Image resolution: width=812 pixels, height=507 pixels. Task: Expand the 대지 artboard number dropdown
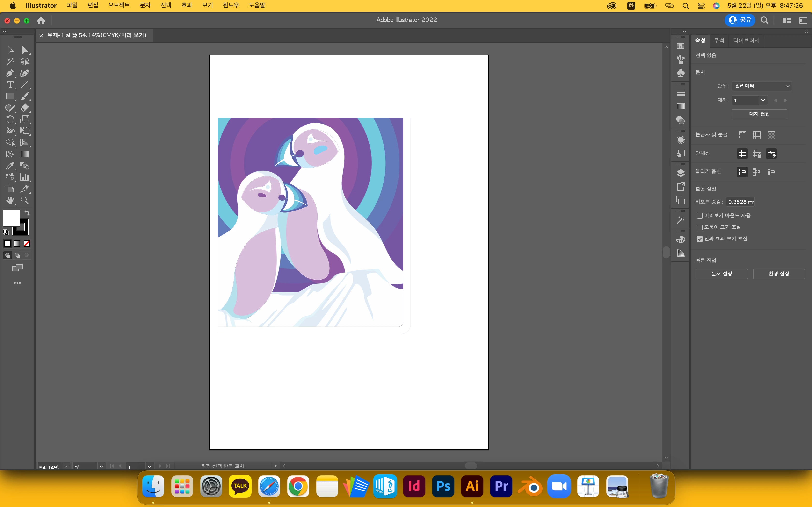coord(763,100)
